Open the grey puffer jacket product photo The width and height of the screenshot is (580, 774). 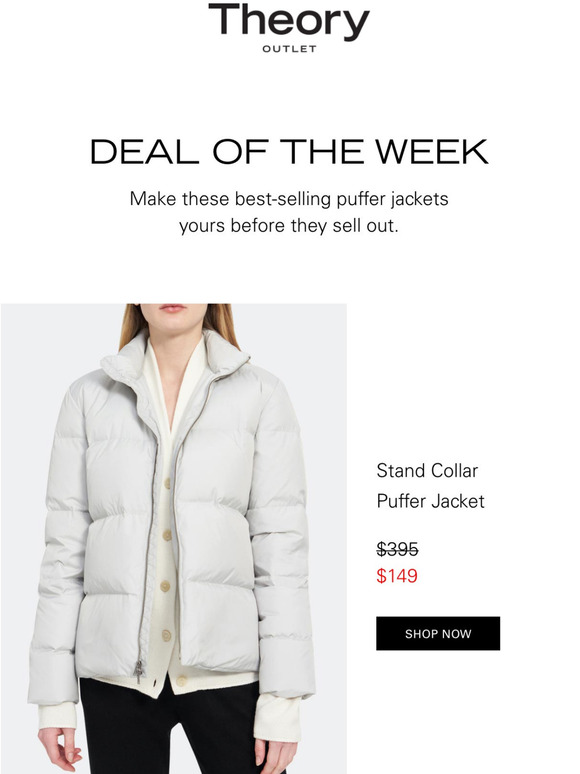tap(173, 539)
